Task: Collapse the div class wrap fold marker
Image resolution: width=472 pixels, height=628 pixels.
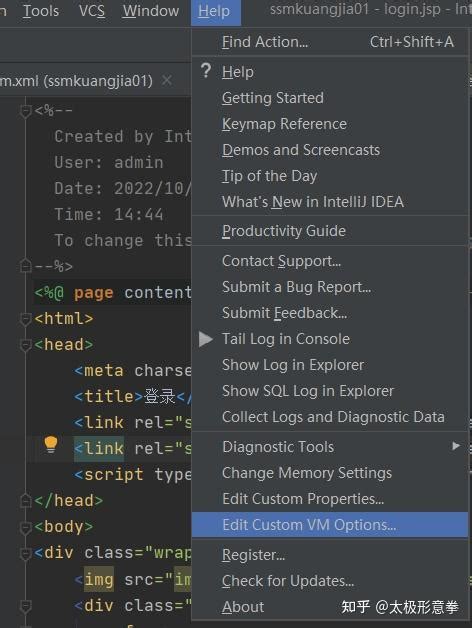Action: coord(25,553)
